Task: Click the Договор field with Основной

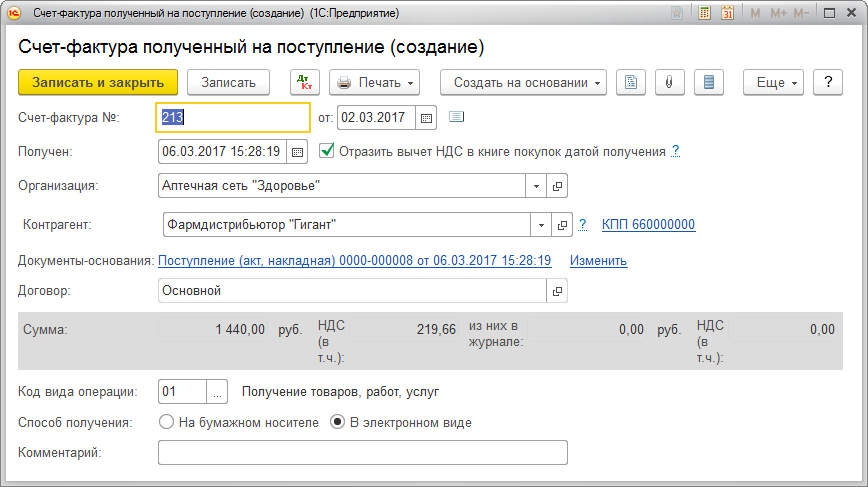Action: (352, 291)
